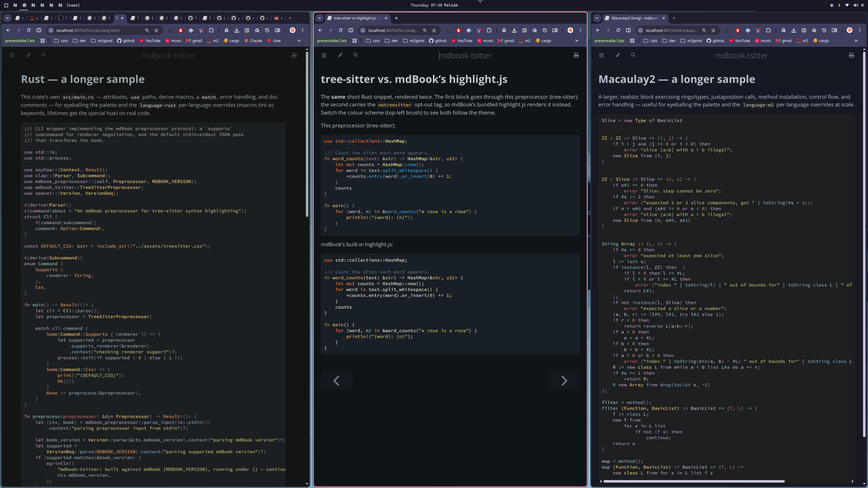The height and width of the screenshot is (488, 868).
Task: Open Claude bookmark in Rust sample window
Action: [253, 41]
